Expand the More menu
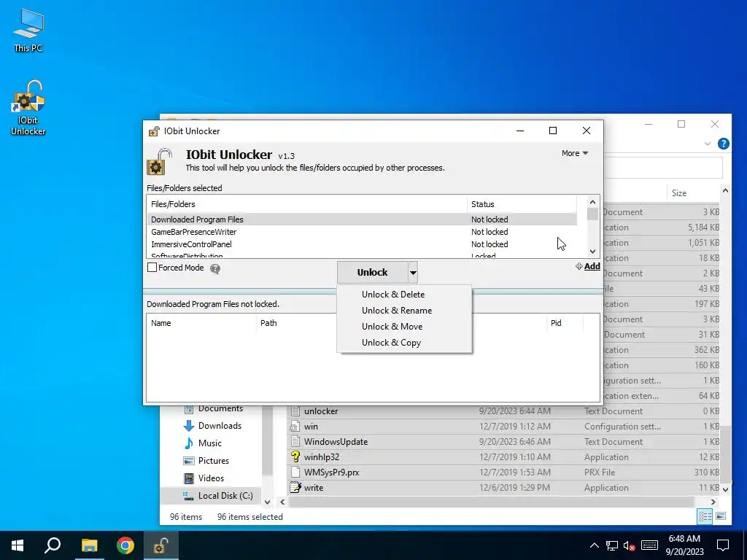This screenshot has height=560, width=747. (x=575, y=153)
